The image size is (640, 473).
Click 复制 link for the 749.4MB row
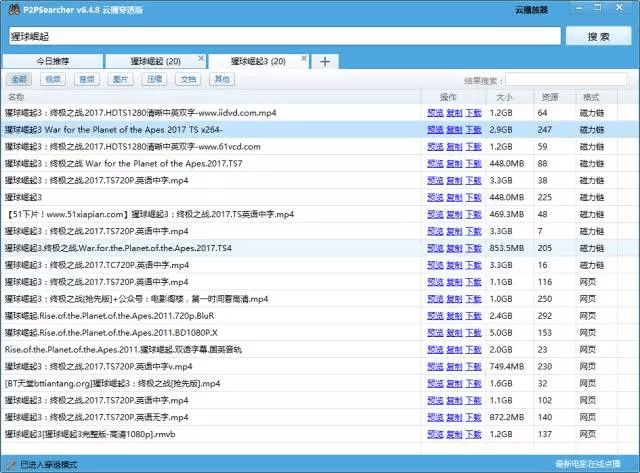(x=454, y=367)
